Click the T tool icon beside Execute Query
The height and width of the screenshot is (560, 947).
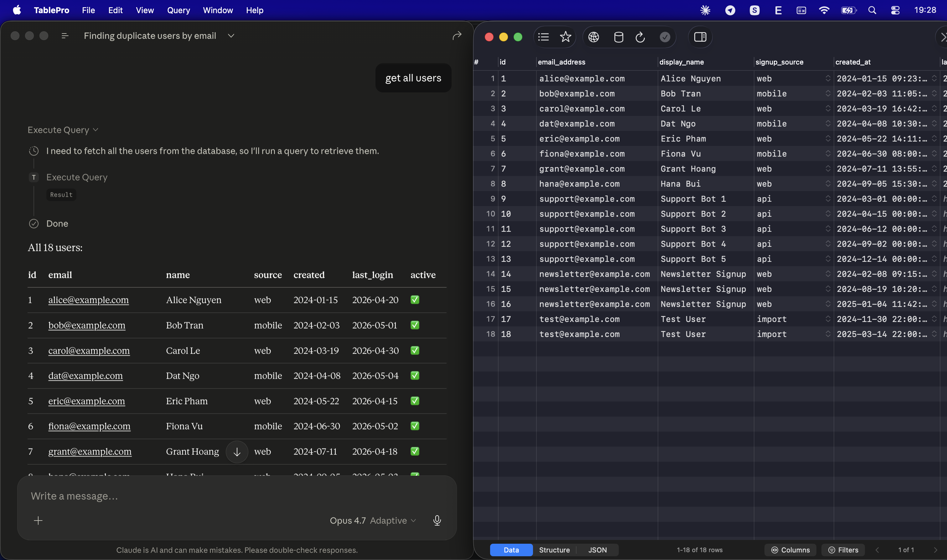pyautogui.click(x=34, y=177)
